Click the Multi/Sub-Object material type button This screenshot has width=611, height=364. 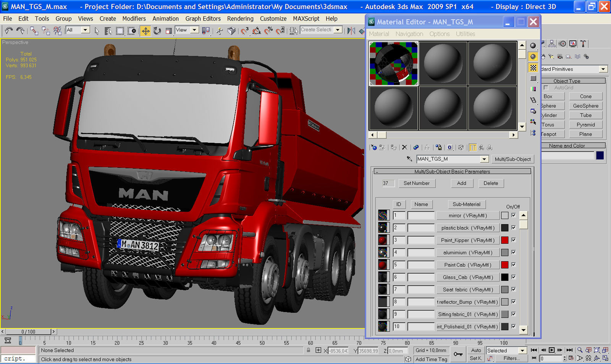point(512,159)
